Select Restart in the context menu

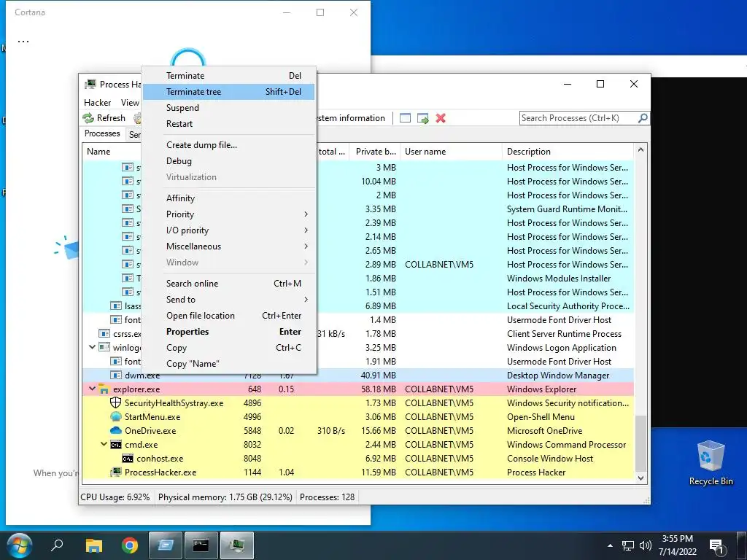click(x=228, y=124)
